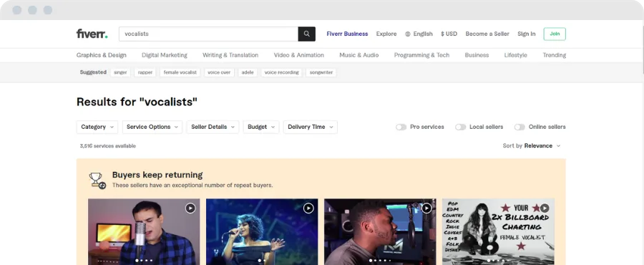Open the Sort by Relevance dropdown
Viewport: 644px width, 265px height.
532,146
